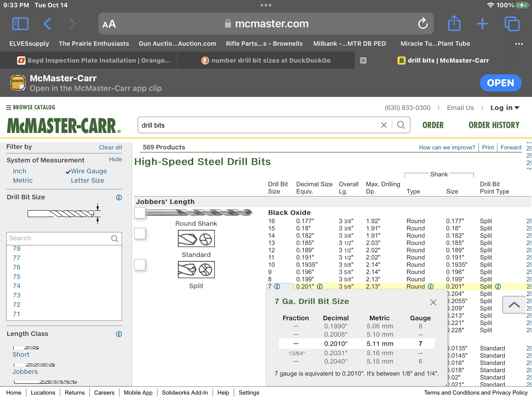Check the Round Shank checkbox
The width and height of the screenshot is (532, 399).
(x=140, y=213)
